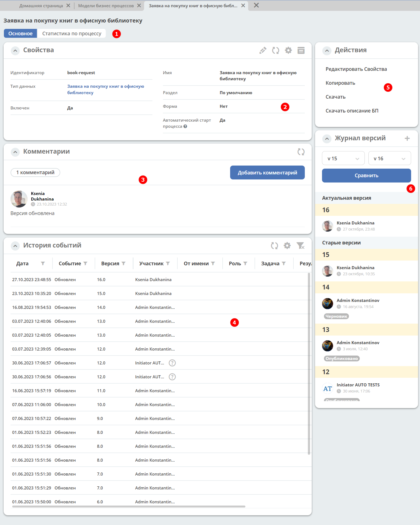Add new version with plus icon
Viewport: 420px width, 525px height.
(407, 138)
